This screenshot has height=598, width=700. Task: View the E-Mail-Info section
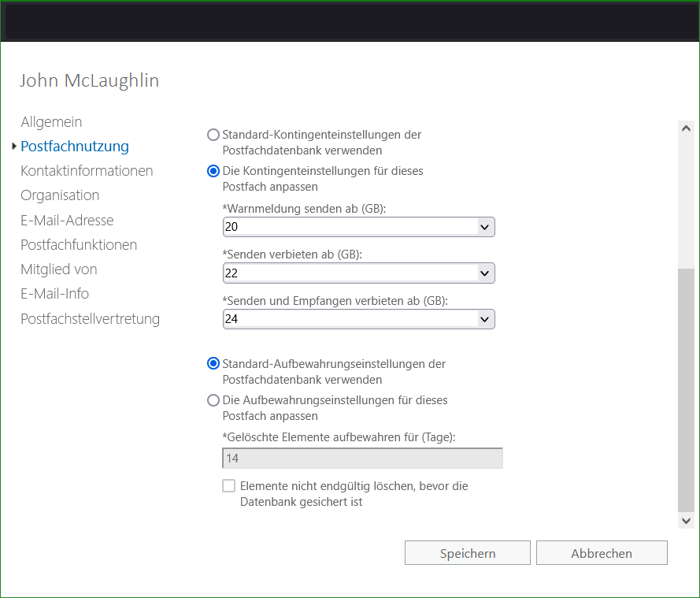click(54, 293)
